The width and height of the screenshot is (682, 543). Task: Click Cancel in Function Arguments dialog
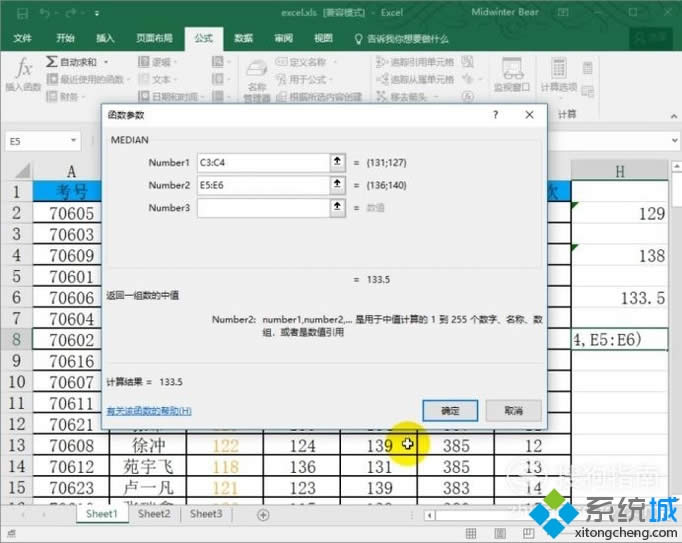point(514,411)
